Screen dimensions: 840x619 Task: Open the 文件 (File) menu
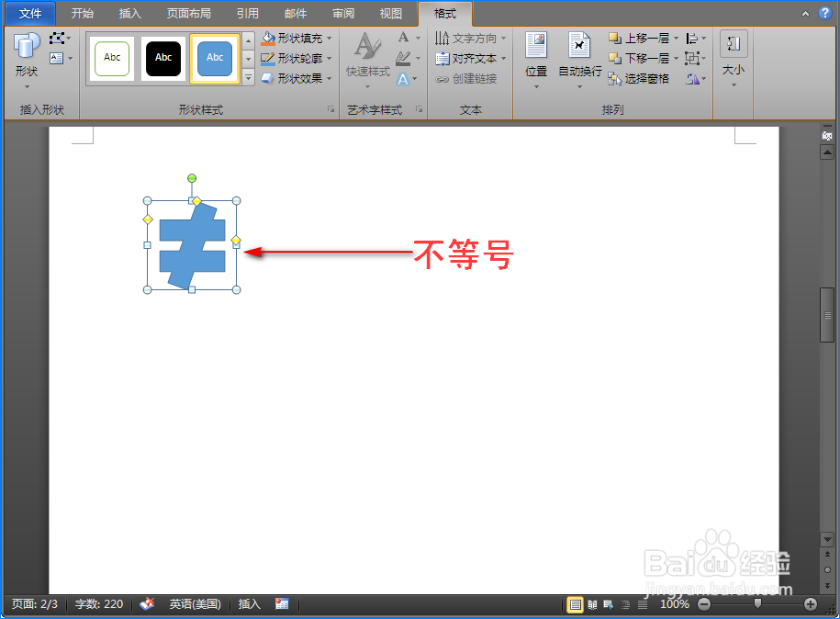click(x=29, y=13)
